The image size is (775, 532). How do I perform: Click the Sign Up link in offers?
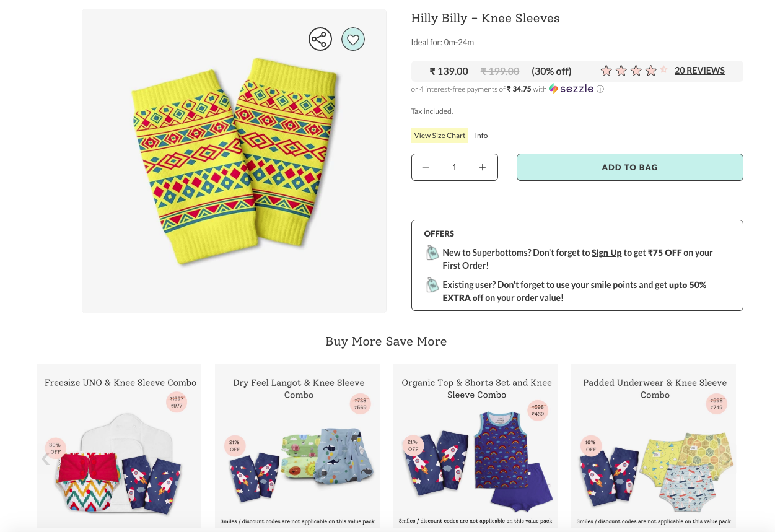point(606,253)
